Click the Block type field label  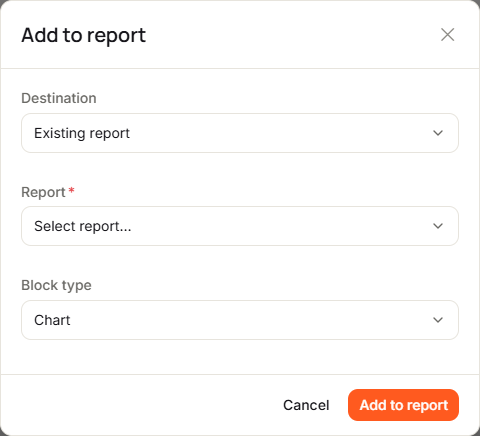tap(56, 285)
